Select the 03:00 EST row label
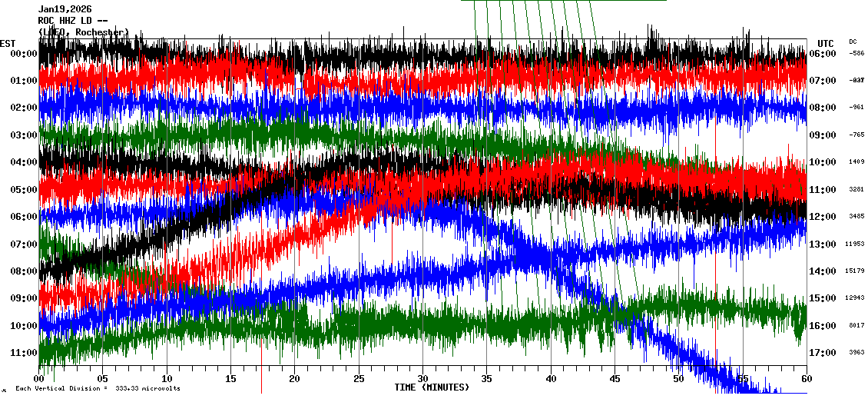868x399 pixels. [22, 135]
